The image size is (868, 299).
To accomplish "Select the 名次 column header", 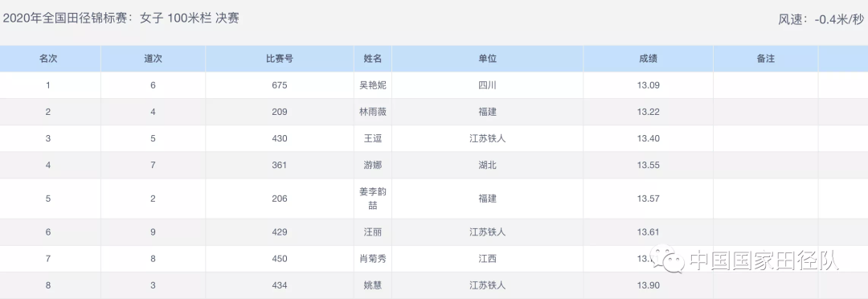I will (x=48, y=59).
